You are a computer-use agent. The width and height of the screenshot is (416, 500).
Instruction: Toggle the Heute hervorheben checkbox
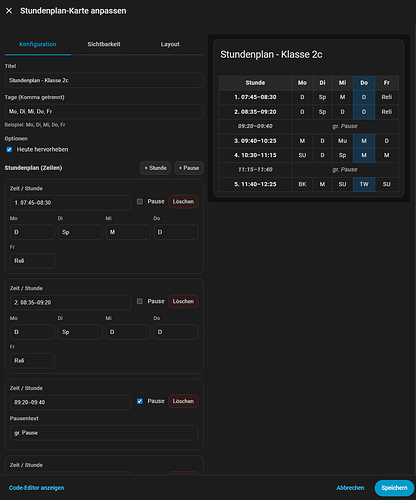[x=9, y=150]
